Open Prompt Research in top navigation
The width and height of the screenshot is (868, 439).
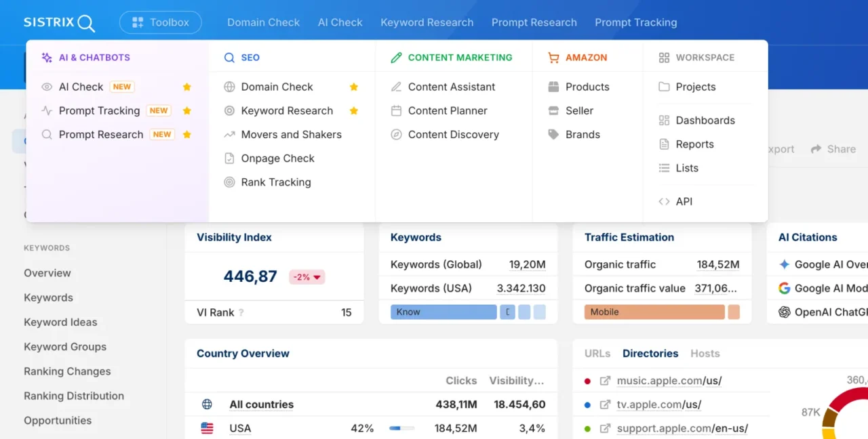point(534,22)
